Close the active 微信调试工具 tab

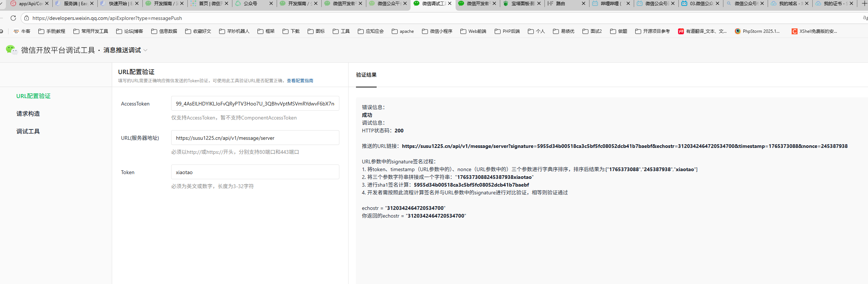pyautogui.click(x=450, y=3)
